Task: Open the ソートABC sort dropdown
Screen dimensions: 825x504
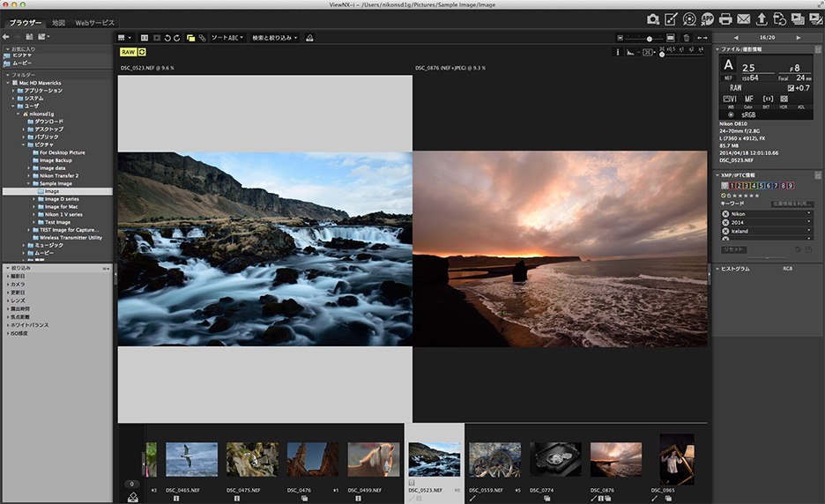Action: pos(228,38)
